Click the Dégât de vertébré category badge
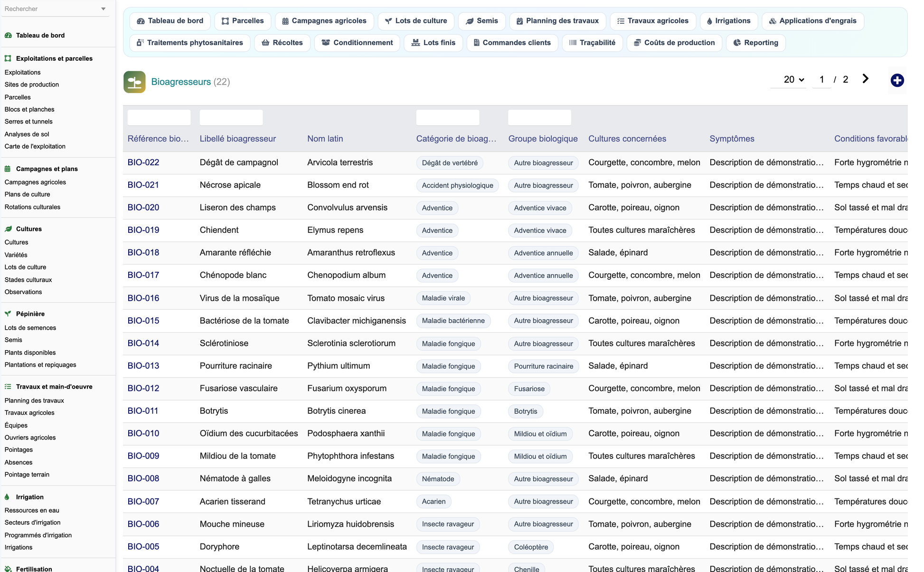 [450, 163]
